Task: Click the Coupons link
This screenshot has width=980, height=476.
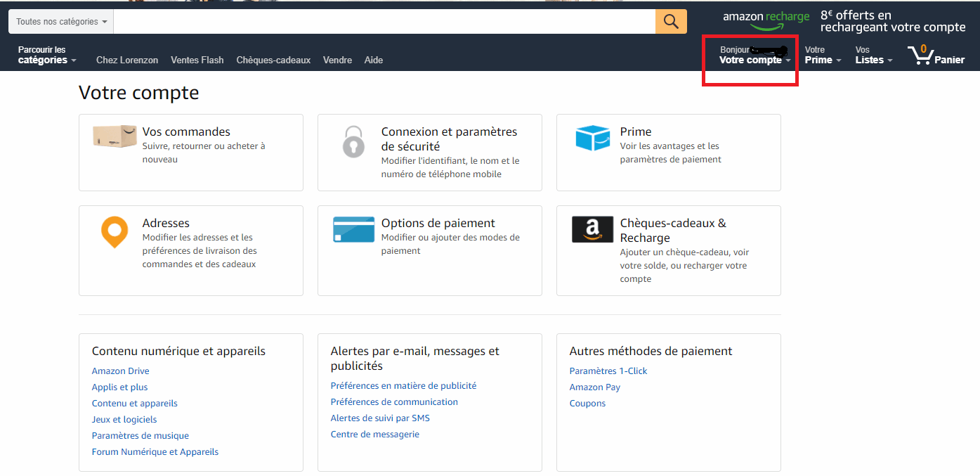Action: pos(587,404)
